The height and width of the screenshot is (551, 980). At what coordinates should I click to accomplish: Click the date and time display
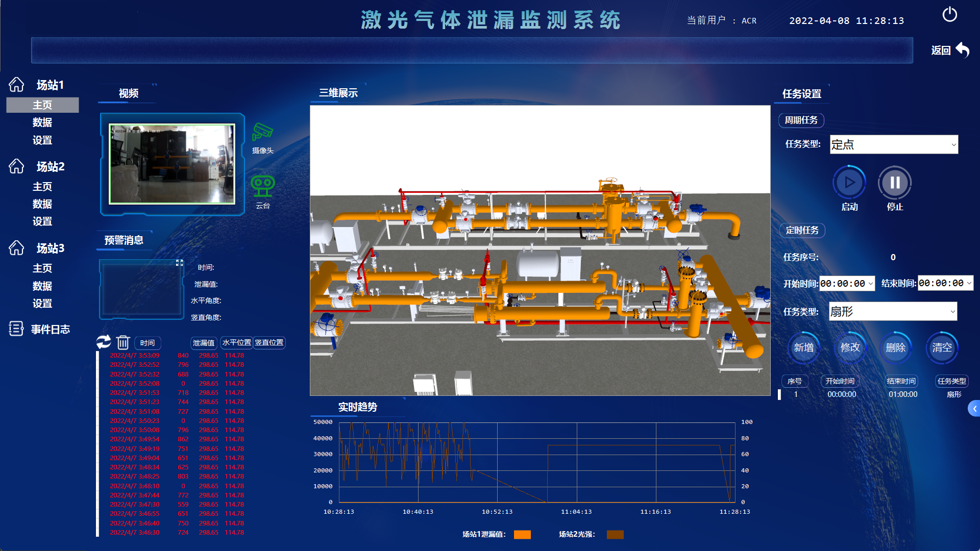pyautogui.click(x=847, y=21)
